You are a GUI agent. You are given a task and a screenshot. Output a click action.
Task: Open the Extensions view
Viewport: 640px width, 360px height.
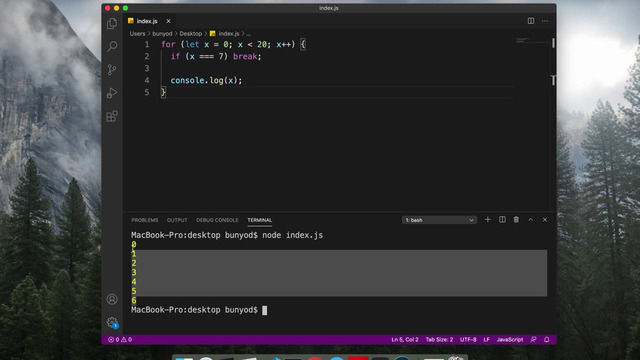point(112,116)
